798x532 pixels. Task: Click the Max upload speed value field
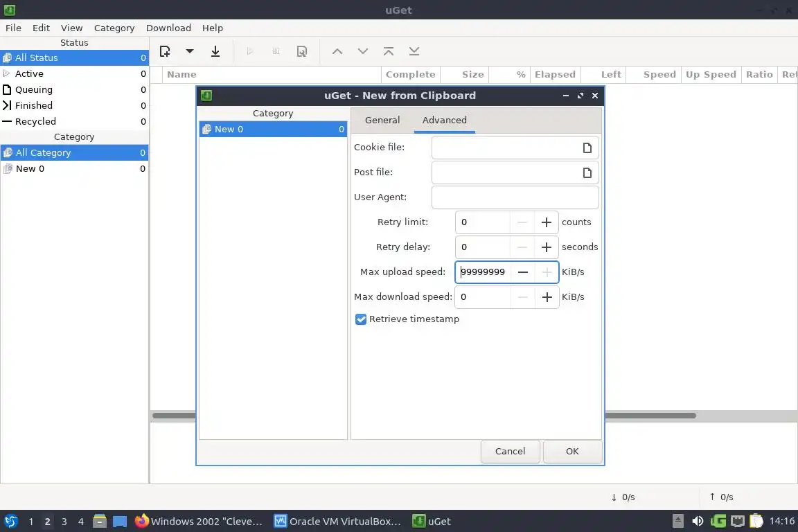(483, 272)
